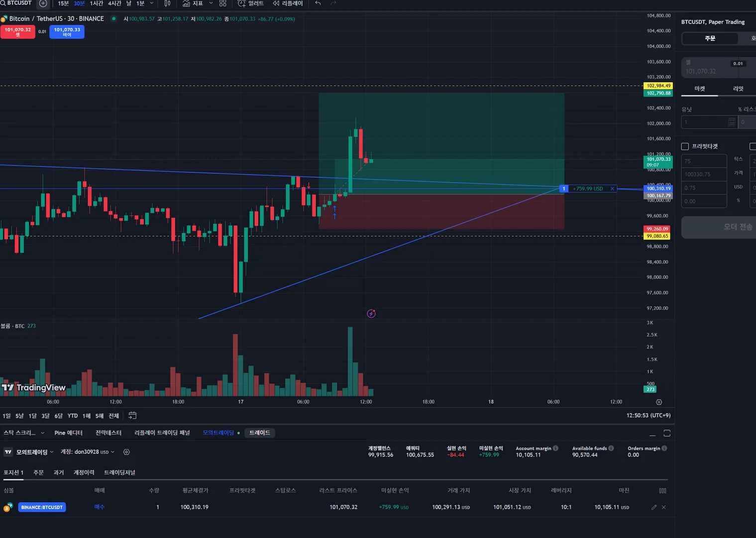756x538 pixels.
Task: Open the 지표 indicators menu
Action: point(193,3)
